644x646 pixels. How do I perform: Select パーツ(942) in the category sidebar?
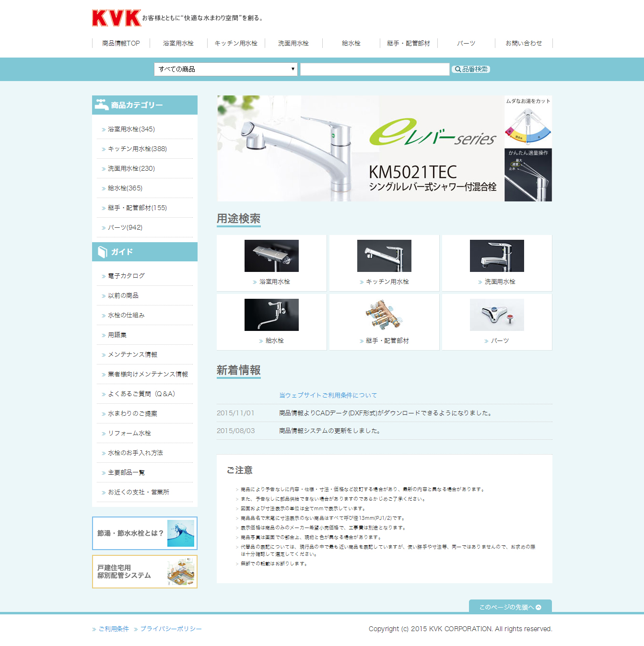pyautogui.click(x=125, y=227)
